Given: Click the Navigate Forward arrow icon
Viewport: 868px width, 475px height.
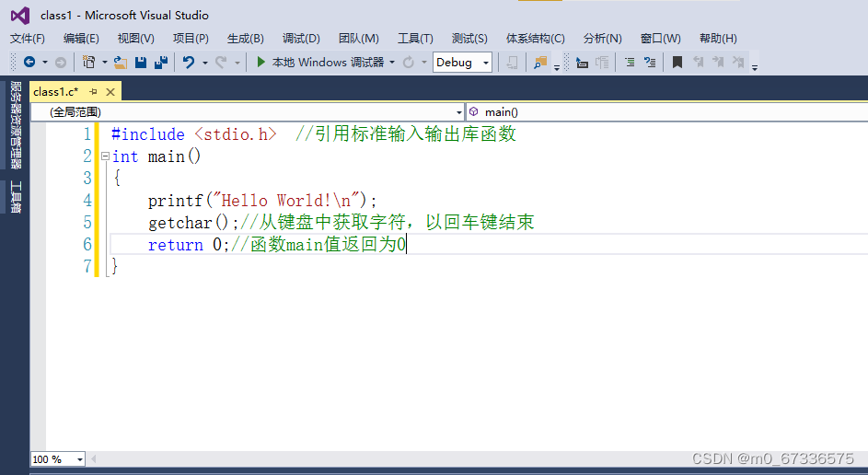Looking at the screenshot, I should [x=61, y=63].
